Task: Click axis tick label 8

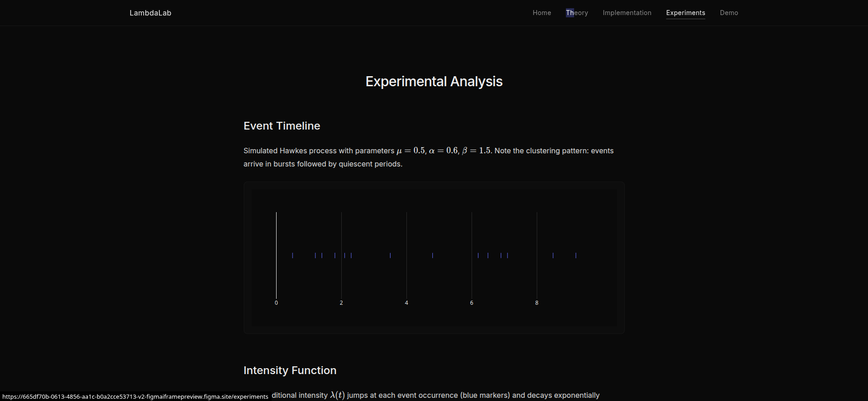Action: click(537, 303)
